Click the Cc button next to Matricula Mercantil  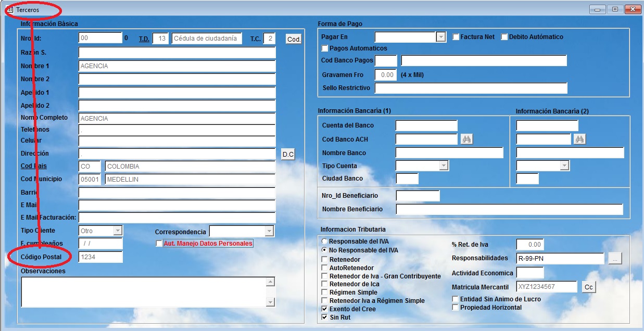[x=588, y=287]
